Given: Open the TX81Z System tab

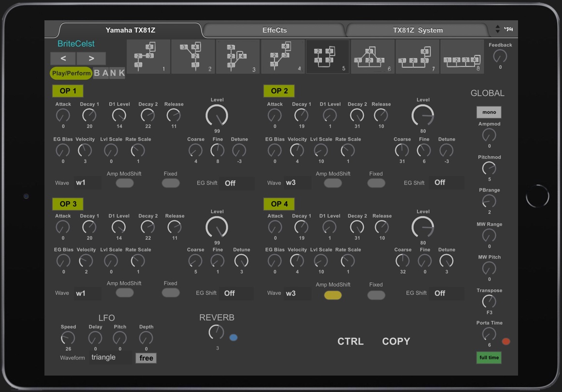Looking at the screenshot, I should pyautogui.click(x=418, y=30).
